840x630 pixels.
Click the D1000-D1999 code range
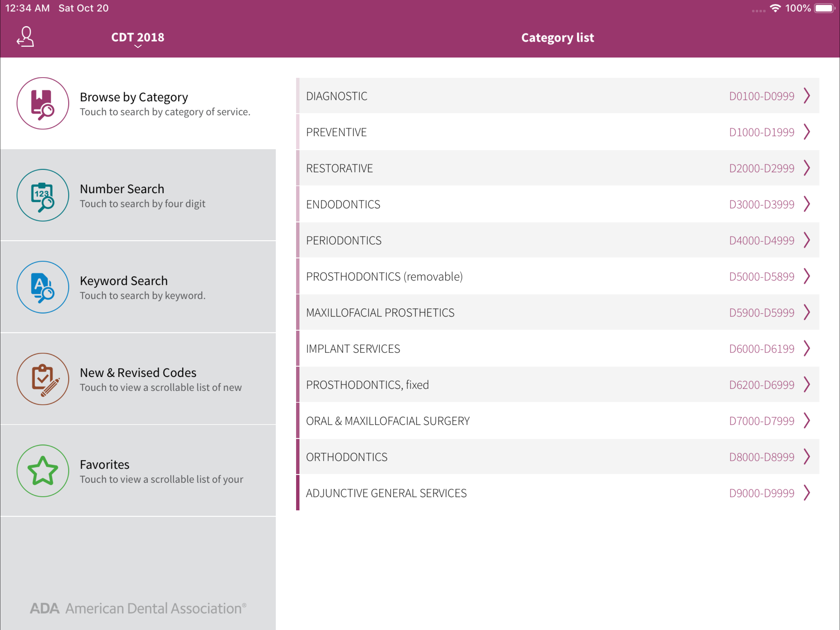tap(762, 132)
